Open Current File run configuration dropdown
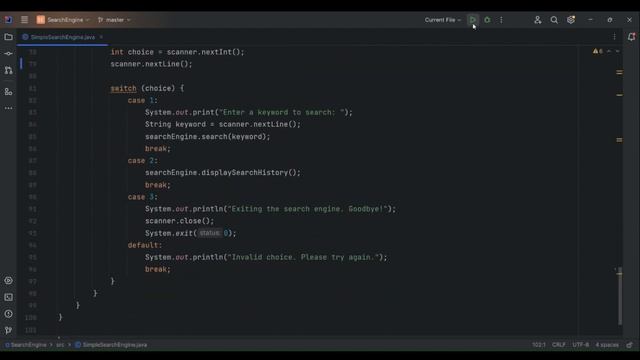 (442, 20)
